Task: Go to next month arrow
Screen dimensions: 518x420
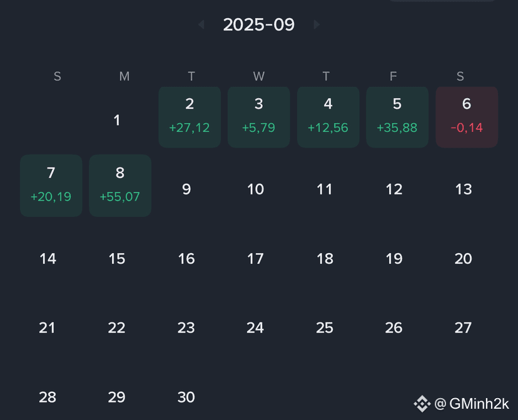Action: (x=317, y=24)
